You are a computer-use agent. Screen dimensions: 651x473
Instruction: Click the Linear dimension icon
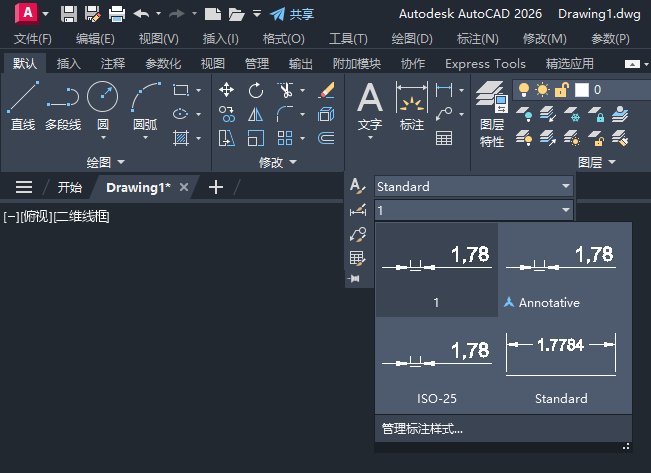[444, 90]
